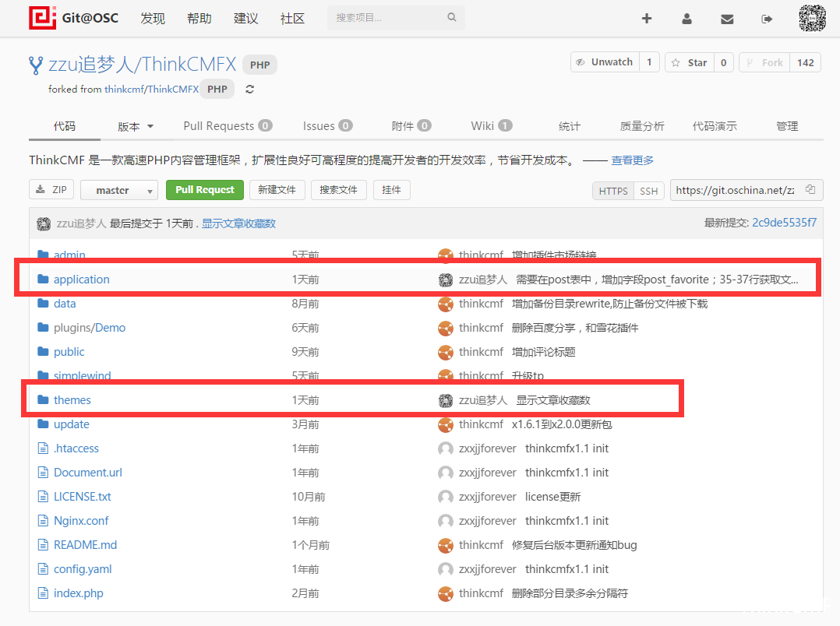
Task: Click the fork icon beside repo title
Action: pyautogui.click(x=35, y=65)
